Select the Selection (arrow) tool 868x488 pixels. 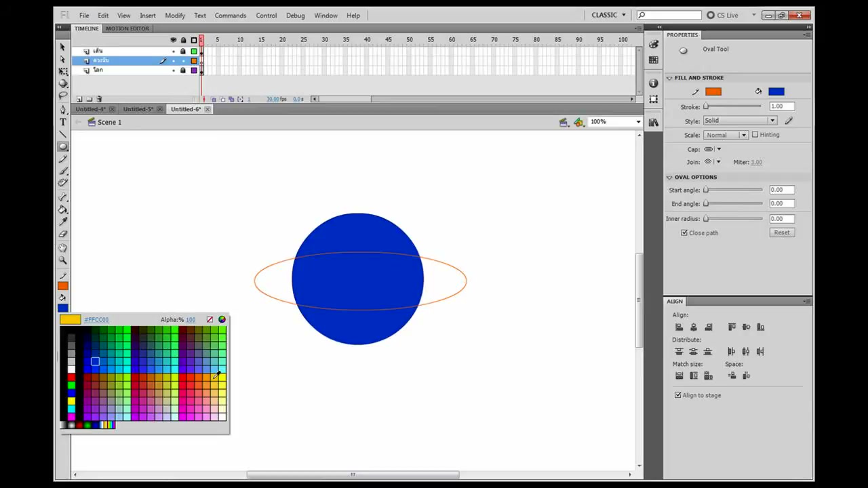pyautogui.click(x=62, y=47)
